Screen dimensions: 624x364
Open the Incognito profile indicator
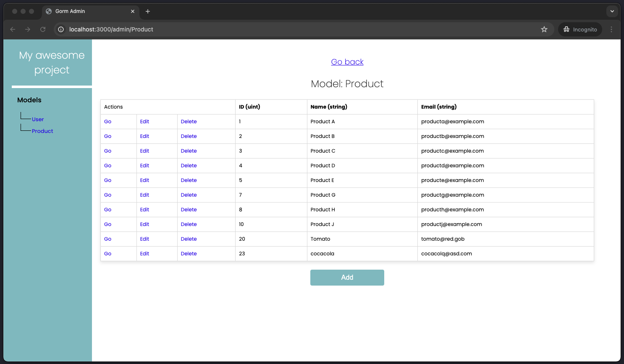click(x=580, y=29)
